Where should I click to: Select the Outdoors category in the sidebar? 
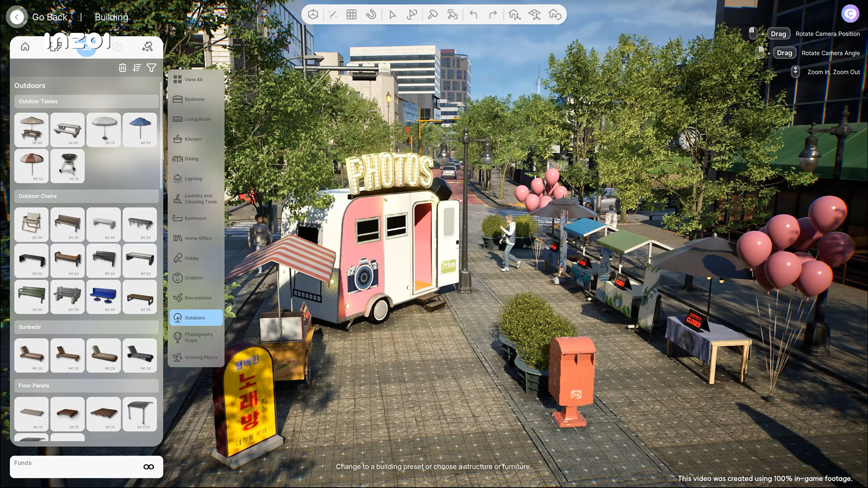pyautogui.click(x=195, y=318)
